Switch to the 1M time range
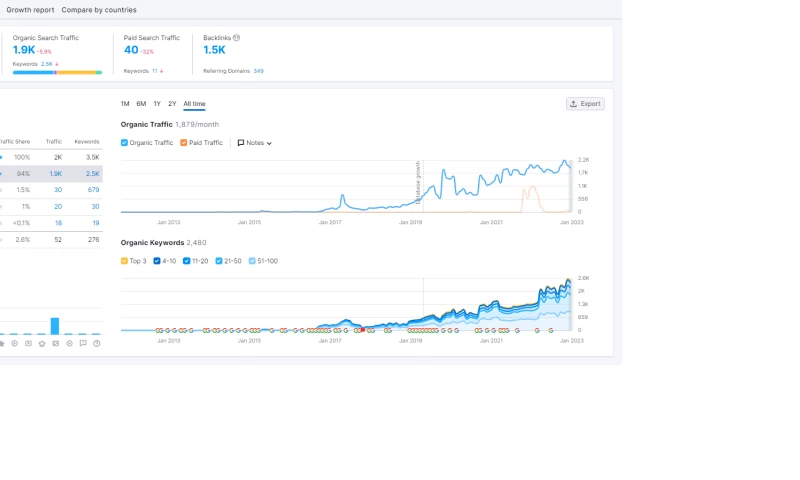The width and height of the screenshot is (800, 480). coord(125,104)
